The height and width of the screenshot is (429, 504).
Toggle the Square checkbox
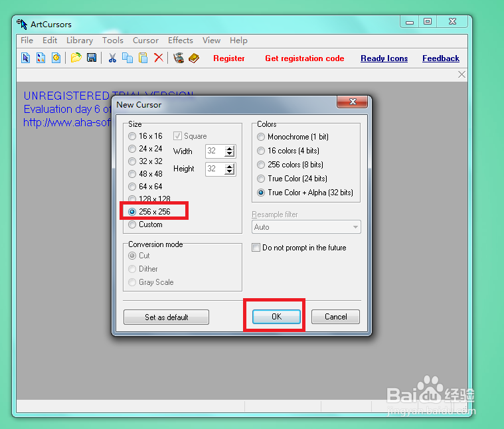(x=190, y=136)
